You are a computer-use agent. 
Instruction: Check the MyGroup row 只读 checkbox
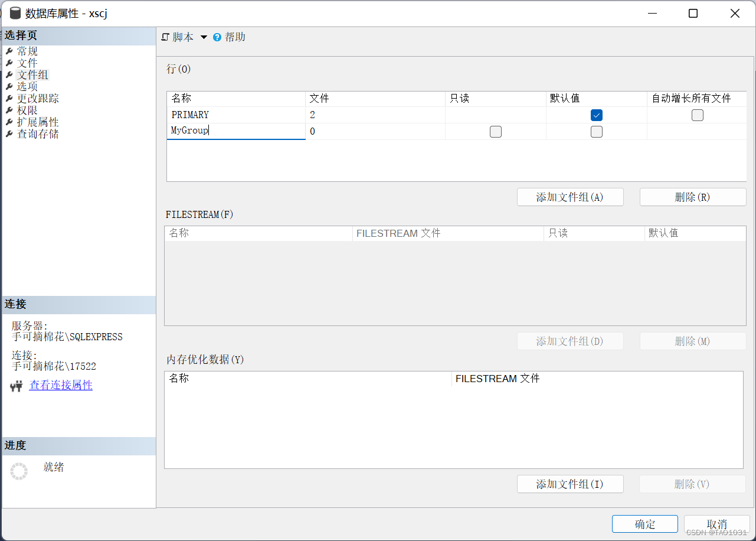pos(496,132)
